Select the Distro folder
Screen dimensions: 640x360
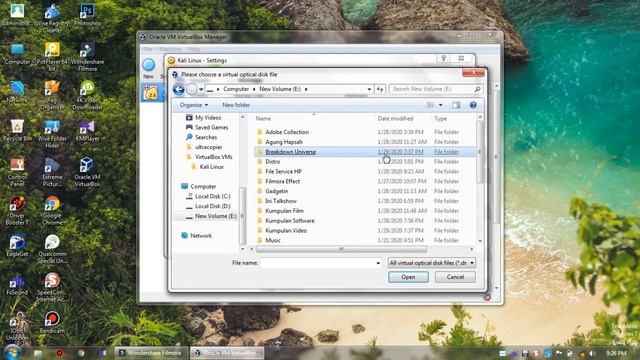click(x=364, y=162)
